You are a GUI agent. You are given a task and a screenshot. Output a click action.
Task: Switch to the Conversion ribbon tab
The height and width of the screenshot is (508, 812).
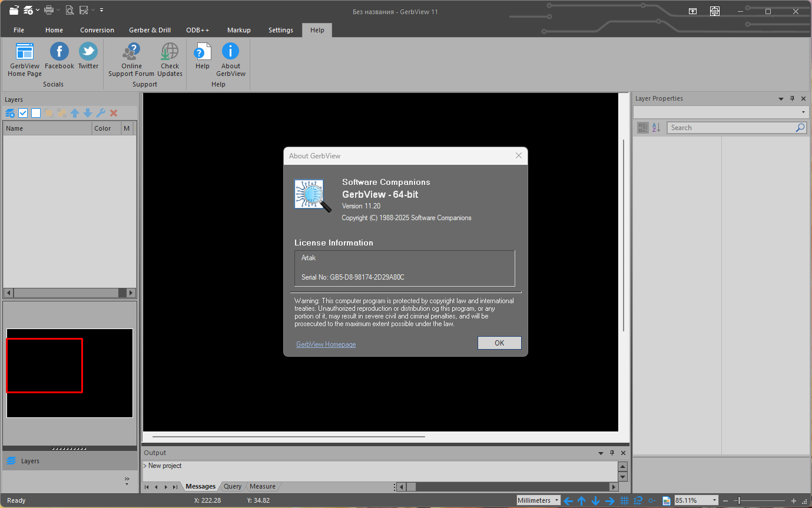point(97,30)
